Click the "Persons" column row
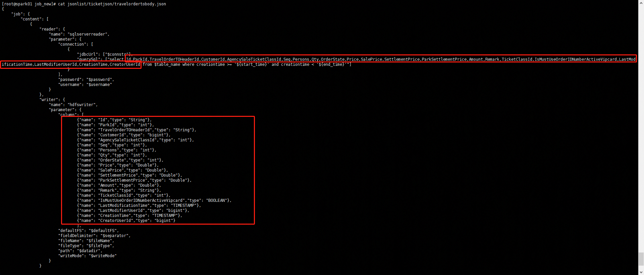644x275 pixels. 117,150
